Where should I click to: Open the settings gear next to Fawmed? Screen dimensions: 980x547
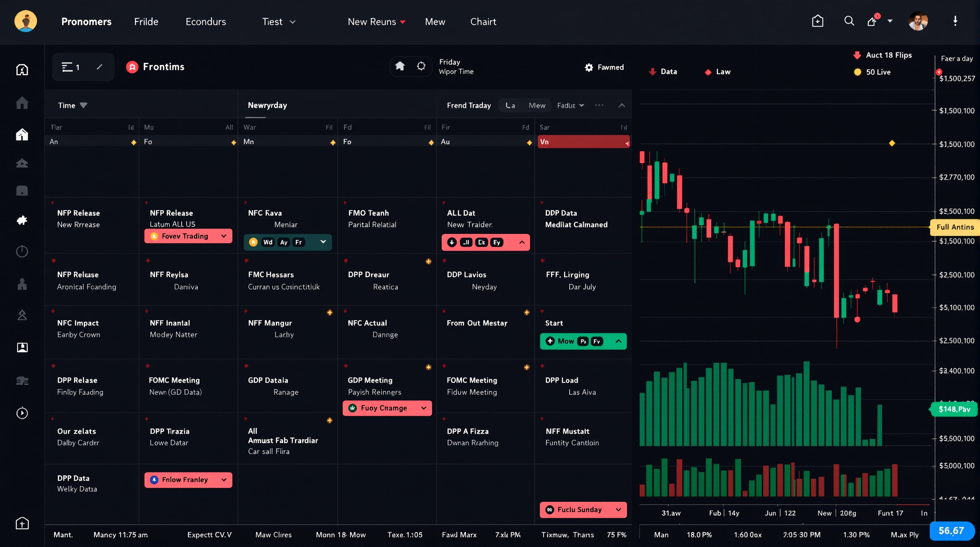point(588,67)
